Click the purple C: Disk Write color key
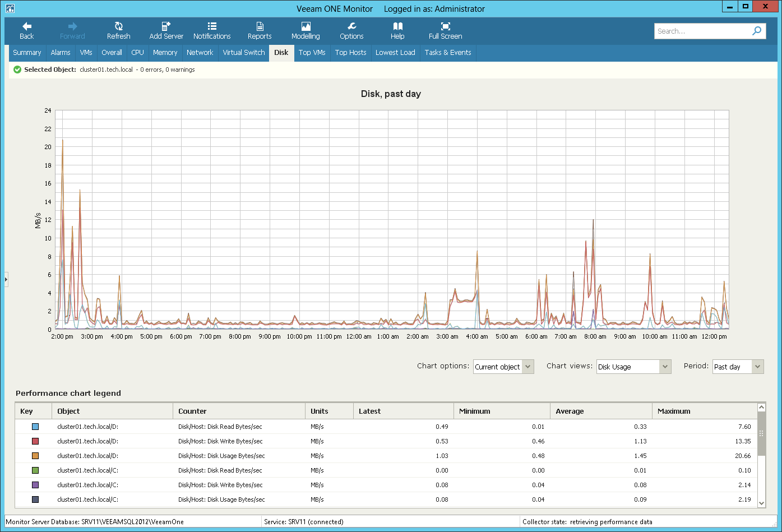The image size is (782, 532). (35, 485)
